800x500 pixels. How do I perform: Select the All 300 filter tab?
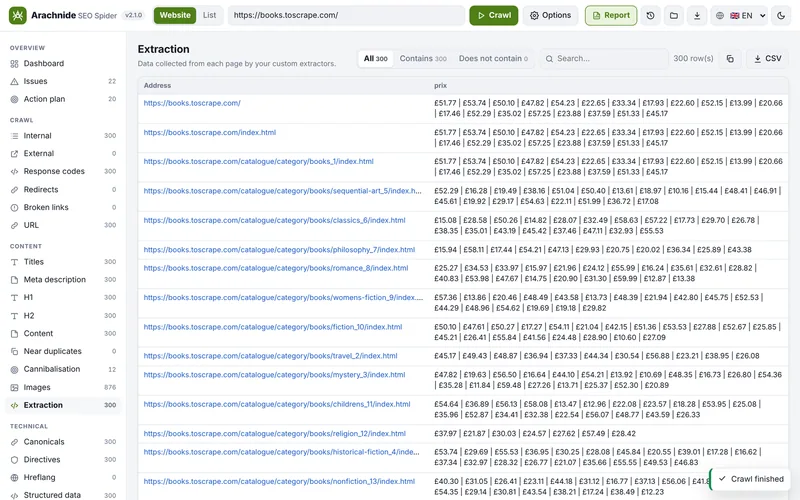pos(376,59)
